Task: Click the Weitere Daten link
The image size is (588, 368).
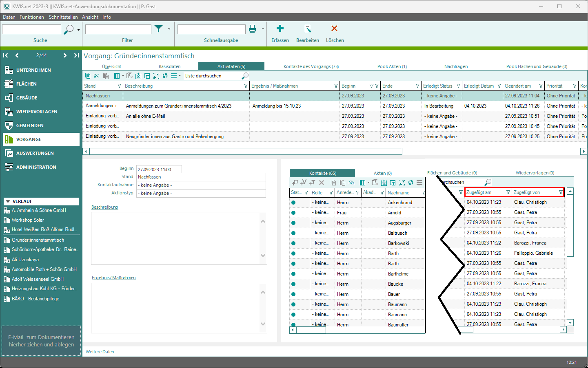Action: (x=100, y=352)
